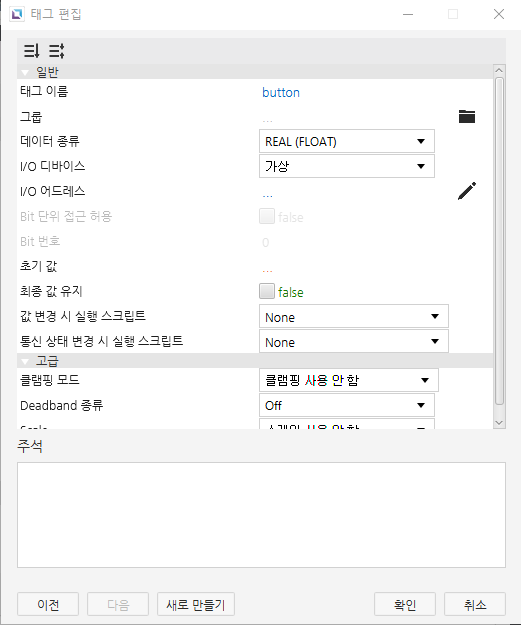This screenshot has width=521, height=625.
Task: Open the Deadband 종류 Off dropdown
Action: (347, 405)
